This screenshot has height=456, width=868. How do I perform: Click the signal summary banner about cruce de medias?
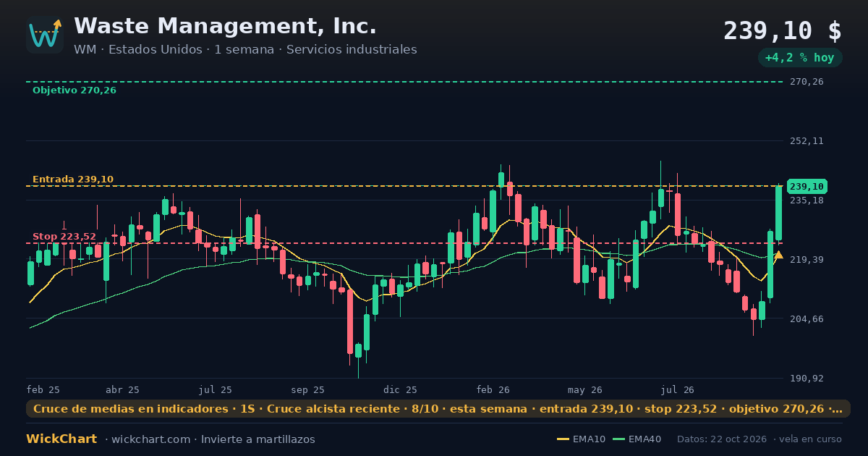(438, 409)
